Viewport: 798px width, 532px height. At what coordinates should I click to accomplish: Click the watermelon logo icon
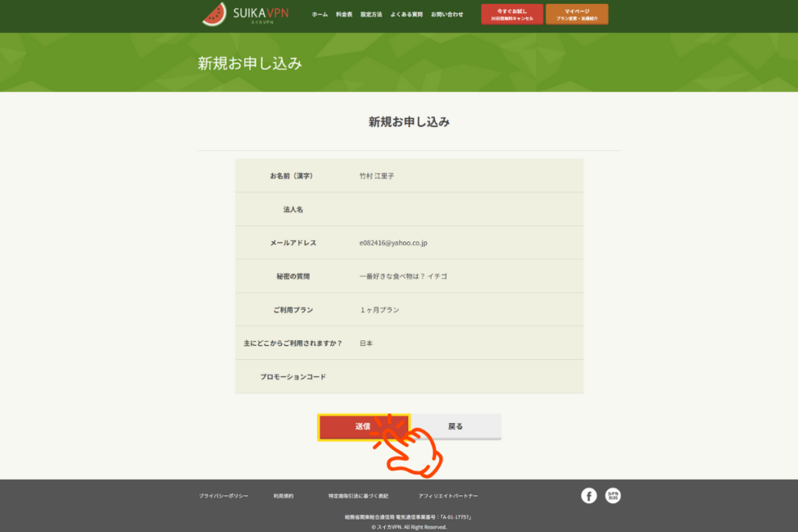214,14
